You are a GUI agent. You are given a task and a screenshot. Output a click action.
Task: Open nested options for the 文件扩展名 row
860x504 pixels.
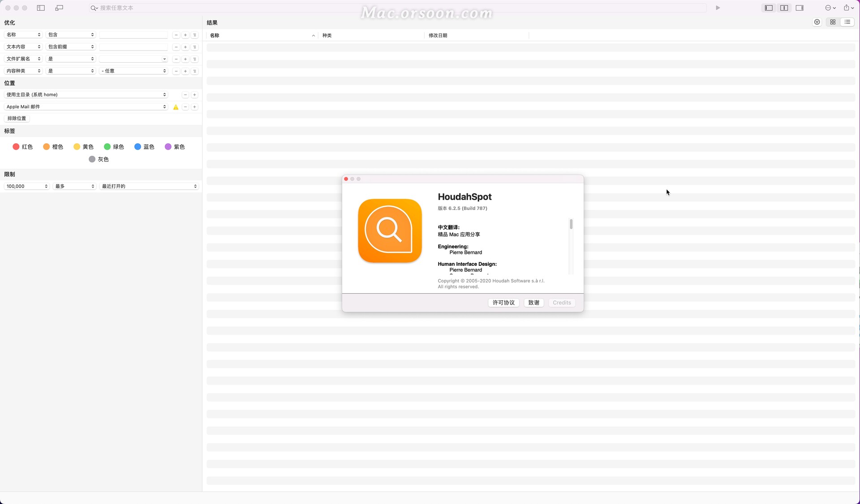pyautogui.click(x=195, y=59)
